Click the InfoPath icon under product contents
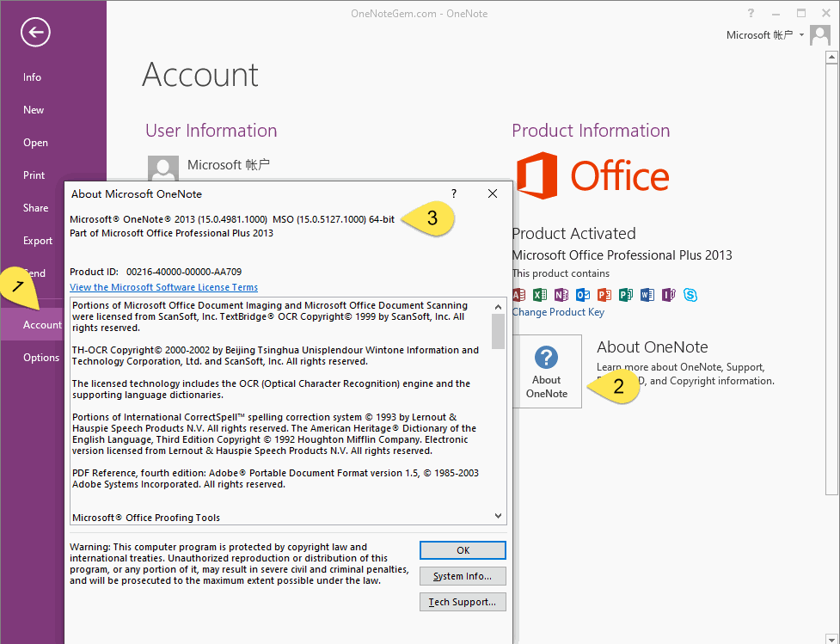840x644 pixels. pos(669,295)
